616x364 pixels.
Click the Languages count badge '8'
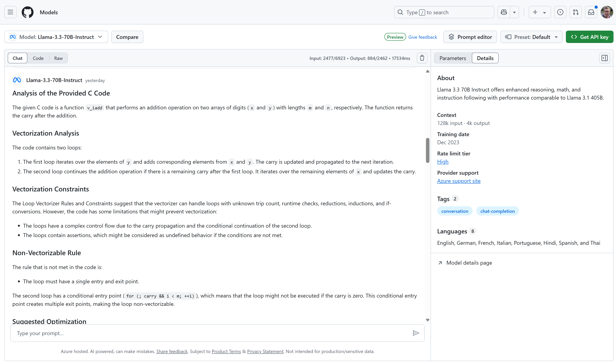tap(472, 231)
